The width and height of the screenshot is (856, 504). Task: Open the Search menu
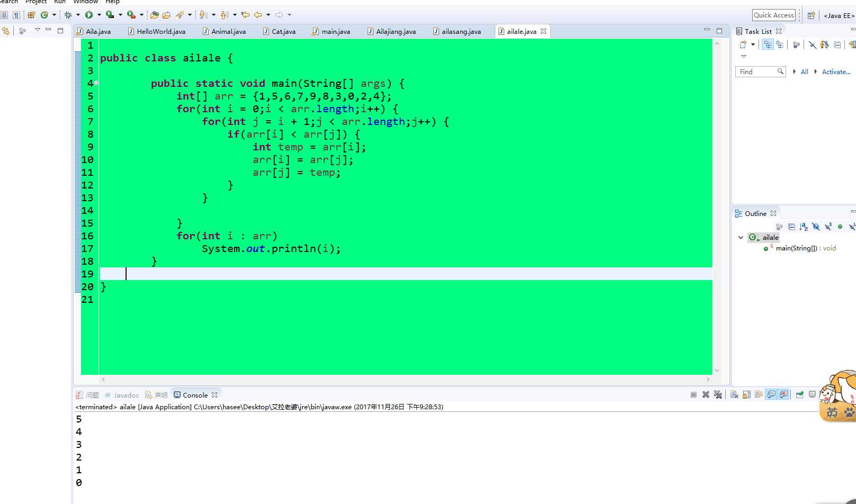(x=9, y=2)
